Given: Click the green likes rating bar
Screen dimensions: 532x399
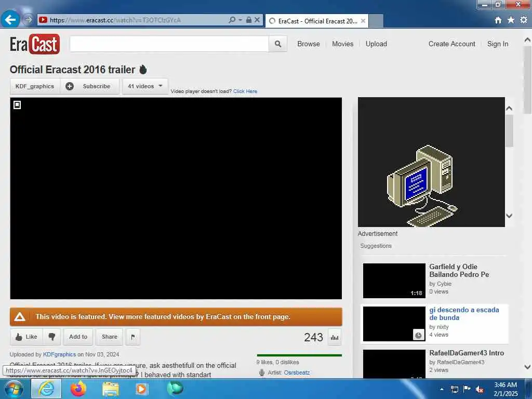Looking at the screenshot, I should [299, 355].
